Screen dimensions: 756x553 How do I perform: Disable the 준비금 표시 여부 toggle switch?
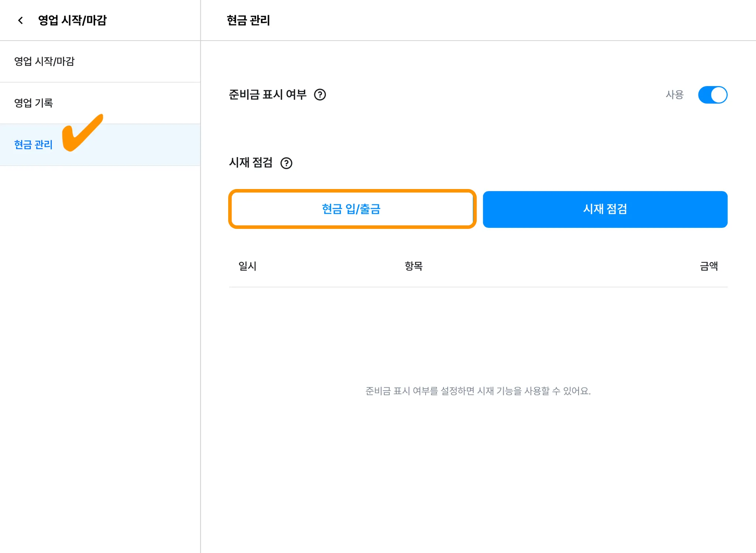[712, 95]
